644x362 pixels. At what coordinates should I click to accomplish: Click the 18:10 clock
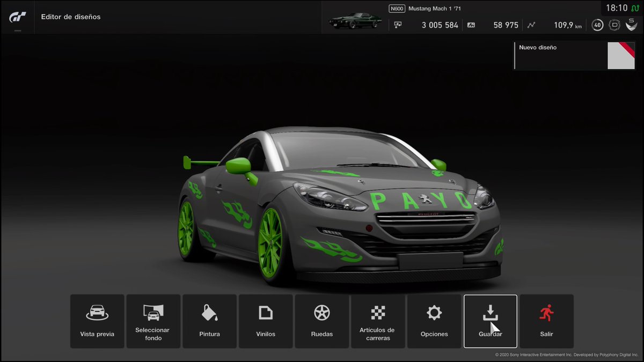(617, 8)
